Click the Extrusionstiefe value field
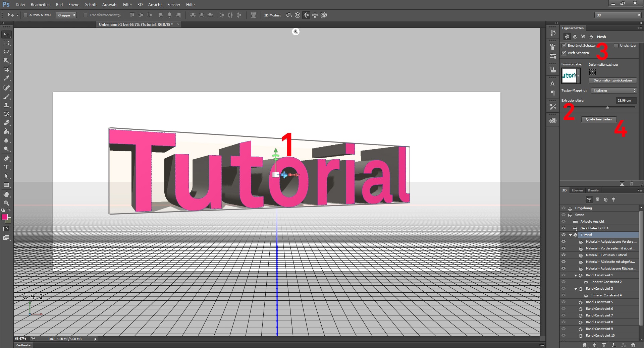The height and width of the screenshot is (348, 644). coord(626,101)
